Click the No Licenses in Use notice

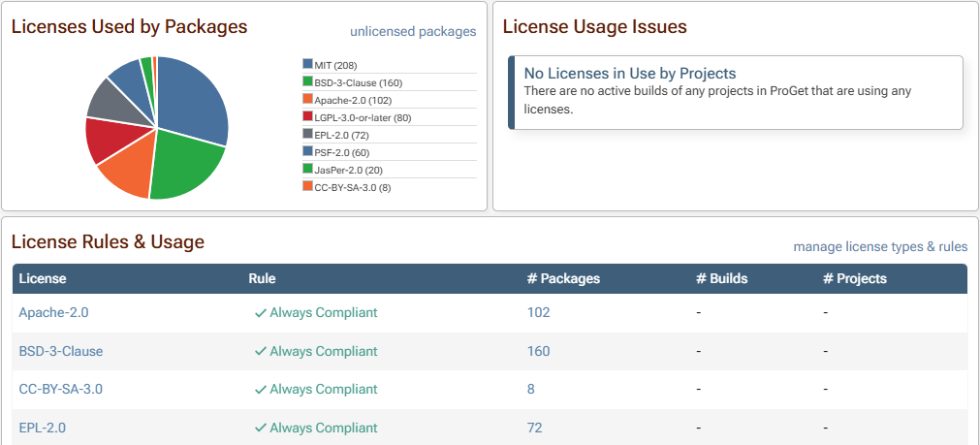735,92
